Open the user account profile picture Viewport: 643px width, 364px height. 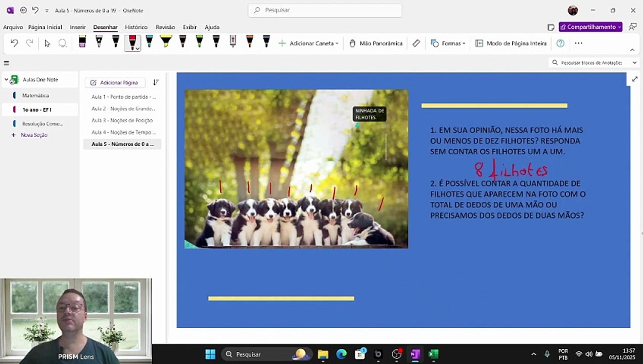(x=573, y=10)
